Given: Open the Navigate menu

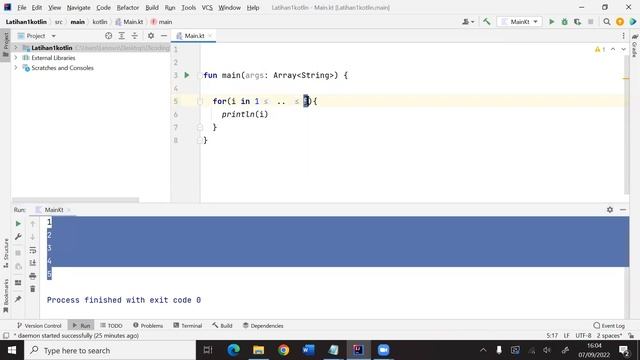Looking at the screenshot, I should [78, 7].
